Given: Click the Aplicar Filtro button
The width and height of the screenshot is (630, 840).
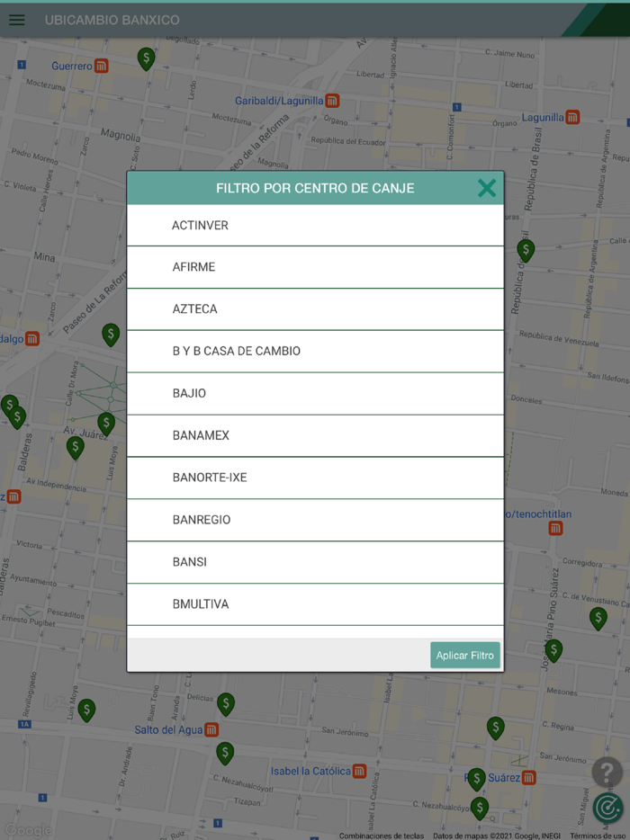Looking at the screenshot, I should 465,655.
